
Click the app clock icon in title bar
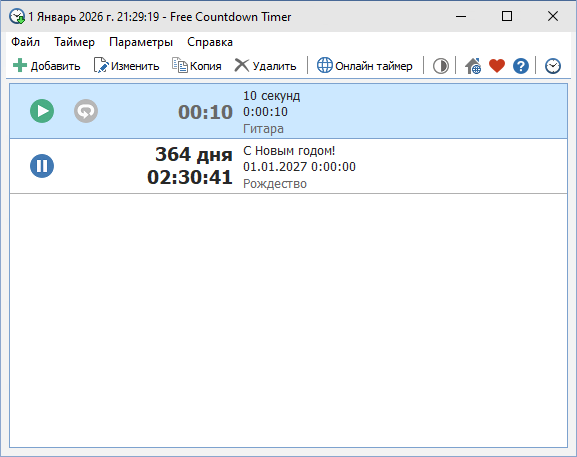17,17
